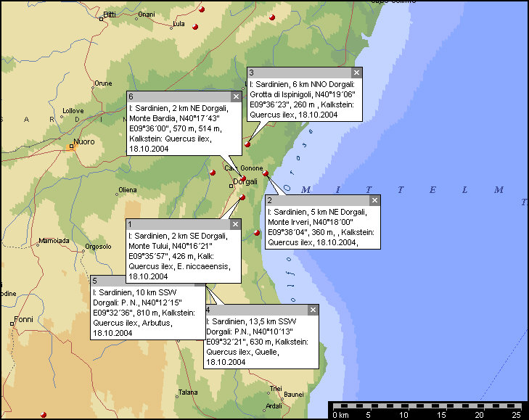Viewport: 529px width, 420px height.
Task: Close callout 6 for Monte Bardia
Action: point(235,96)
